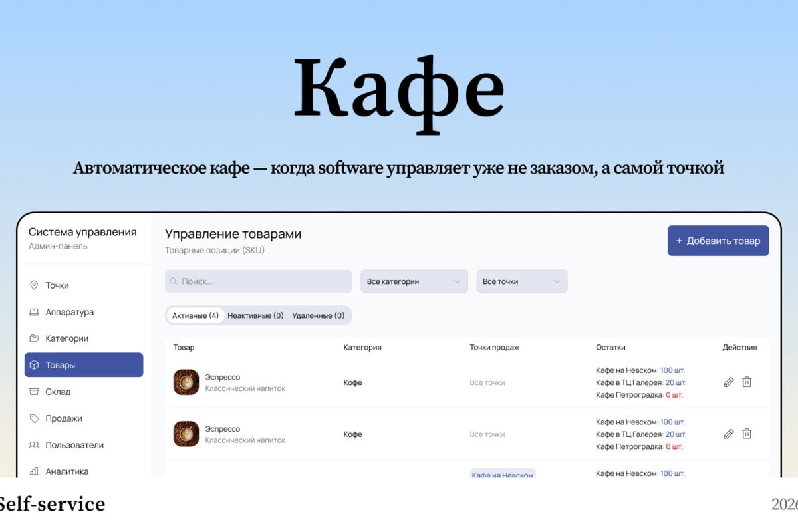This screenshot has height=532, width=798.
Task: Click the Добавить товар button
Action: click(718, 241)
